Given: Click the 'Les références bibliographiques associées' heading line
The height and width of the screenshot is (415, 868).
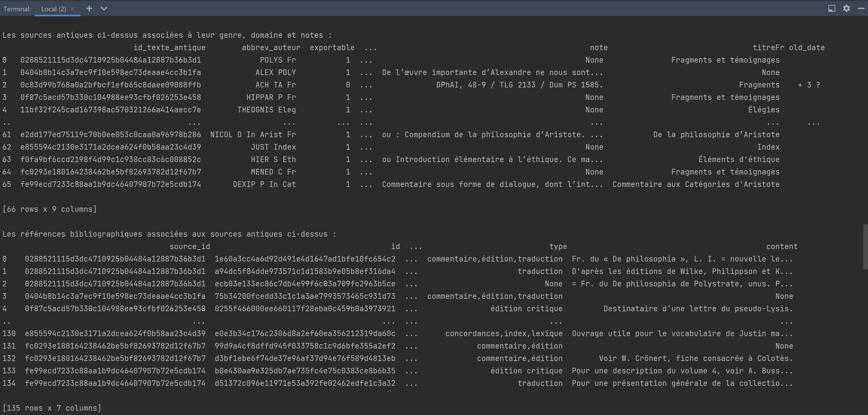Looking at the screenshot, I should tap(169, 234).
